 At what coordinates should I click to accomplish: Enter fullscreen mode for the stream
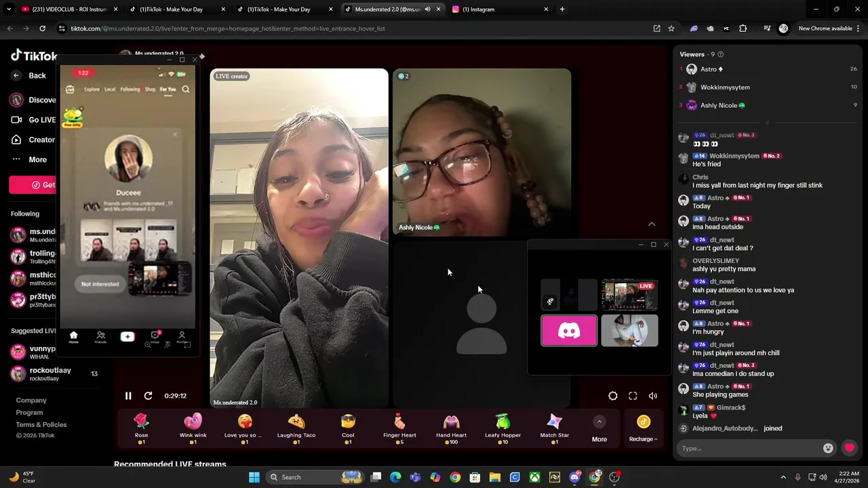tap(633, 396)
